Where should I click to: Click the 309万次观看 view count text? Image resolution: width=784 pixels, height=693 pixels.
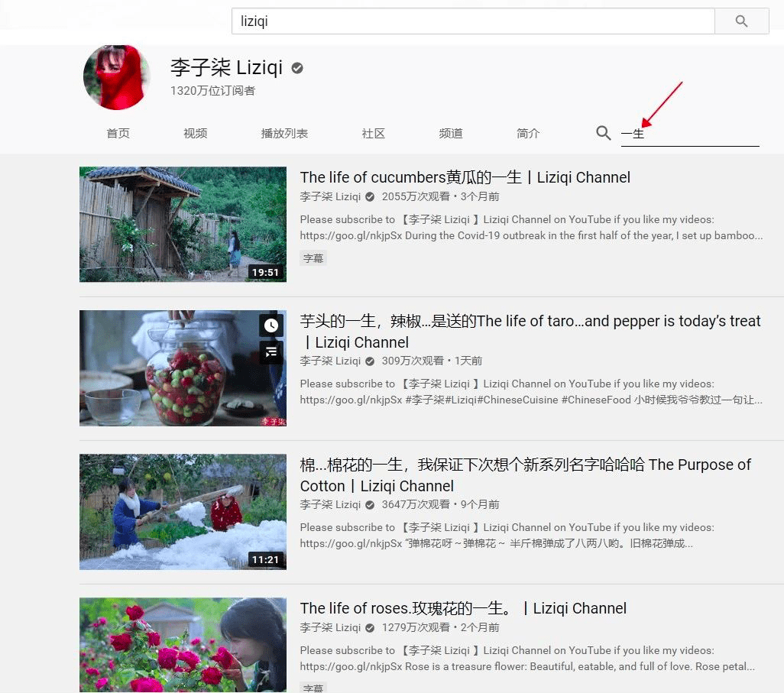point(413,361)
